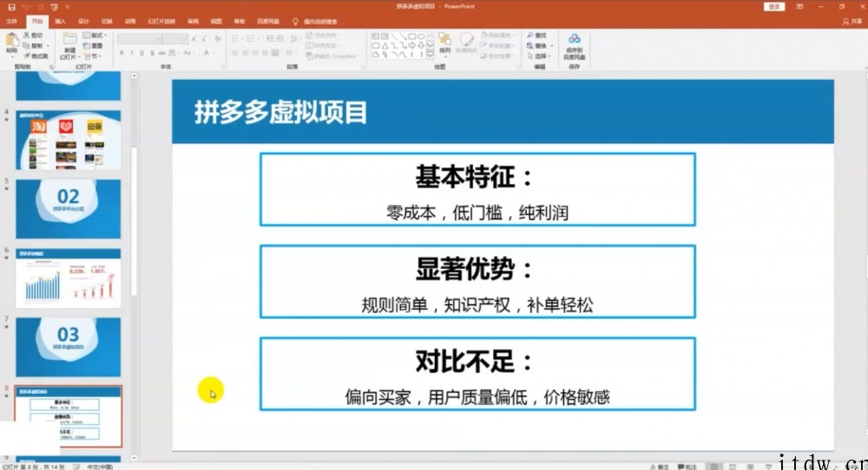Select slide 6 thumbnail with bar charts
The width and height of the screenshot is (868, 470).
pyautogui.click(x=68, y=278)
